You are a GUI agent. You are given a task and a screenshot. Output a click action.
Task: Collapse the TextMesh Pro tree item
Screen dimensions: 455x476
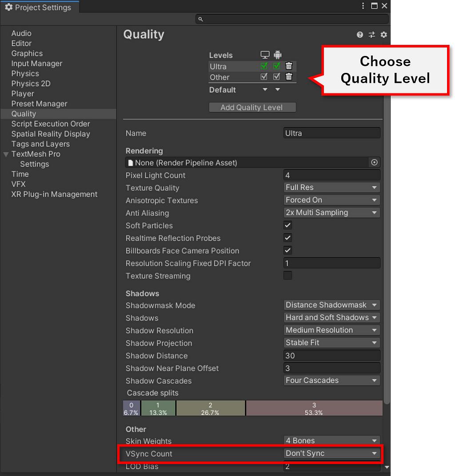pyautogui.click(x=6, y=154)
